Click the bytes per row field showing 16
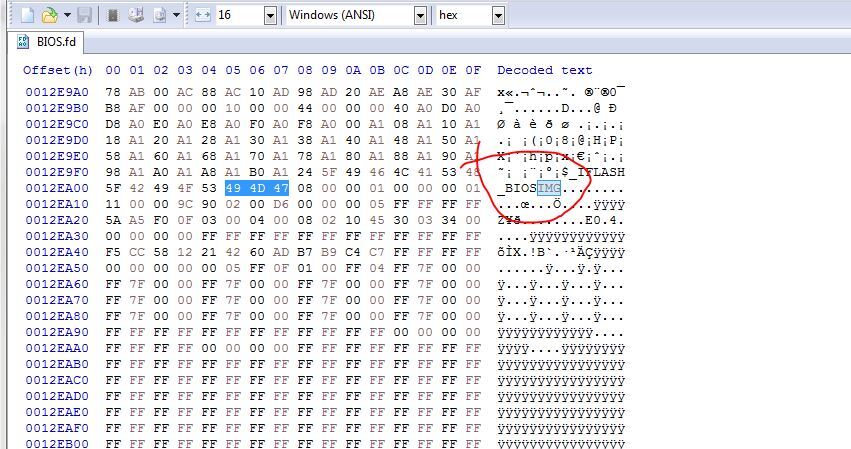851x449 pixels. coord(239,15)
